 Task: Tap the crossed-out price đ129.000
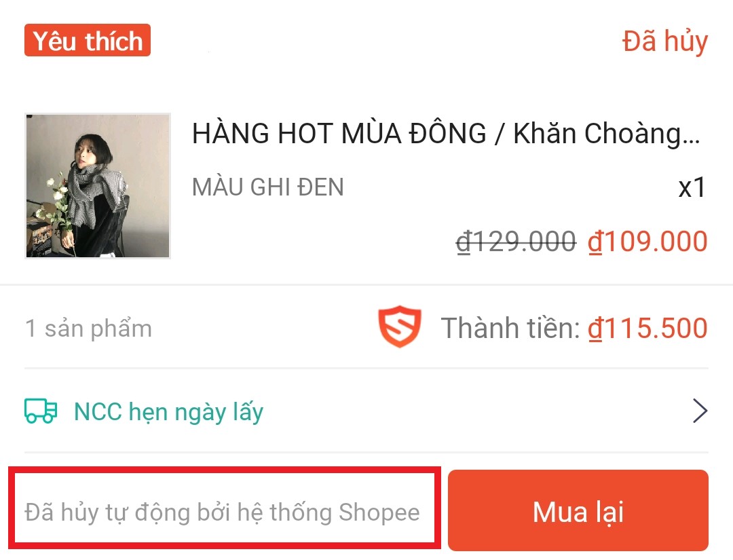pos(516,242)
